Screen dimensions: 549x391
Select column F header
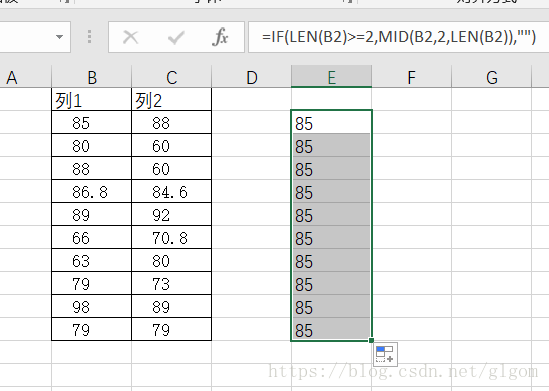point(412,77)
